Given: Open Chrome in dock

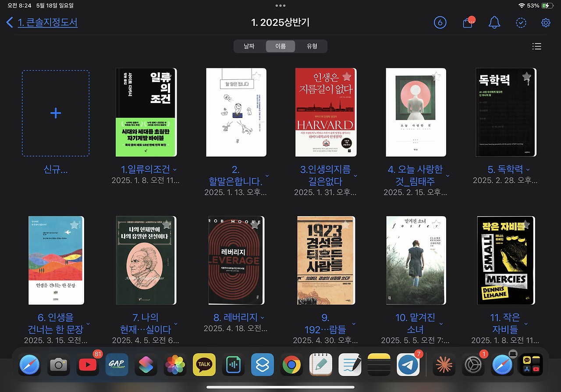Looking at the screenshot, I should (x=292, y=365).
